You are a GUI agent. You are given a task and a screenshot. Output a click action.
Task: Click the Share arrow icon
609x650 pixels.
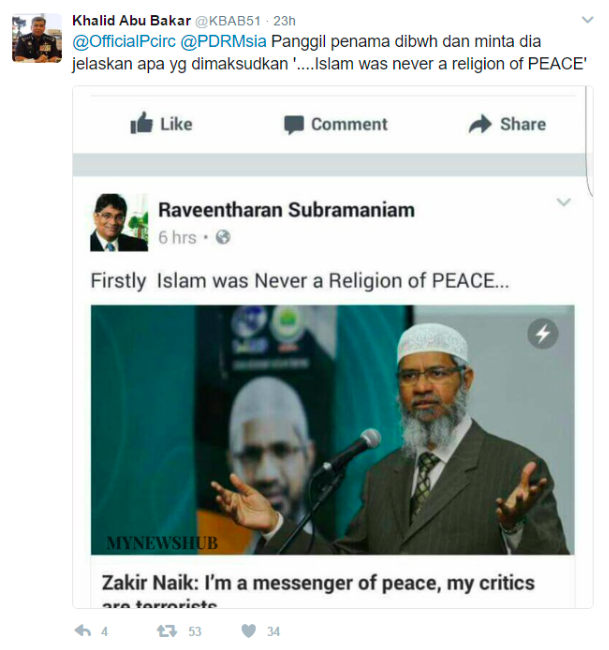pyautogui.click(x=480, y=124)
